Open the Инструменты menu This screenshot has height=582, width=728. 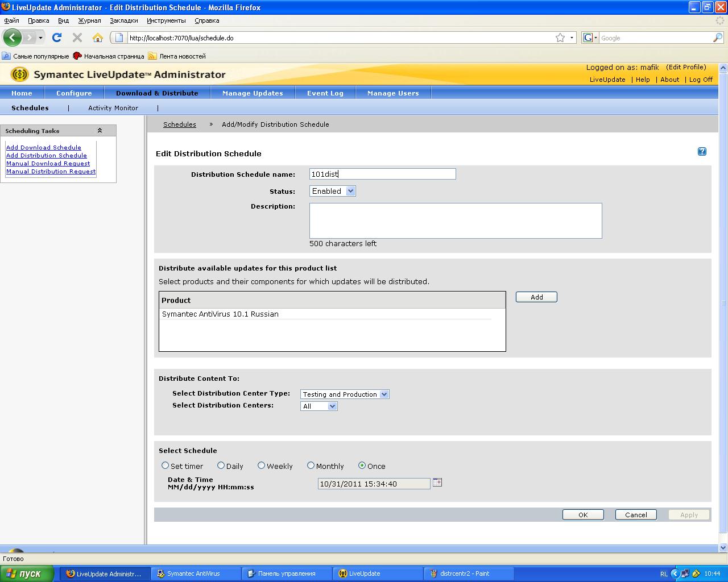166,20
